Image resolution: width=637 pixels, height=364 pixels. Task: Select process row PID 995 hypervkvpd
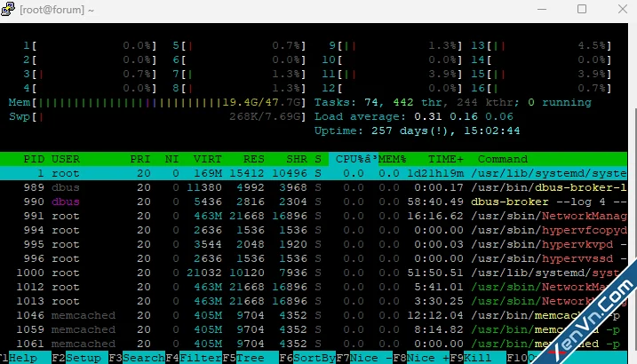tap(314, 244)
